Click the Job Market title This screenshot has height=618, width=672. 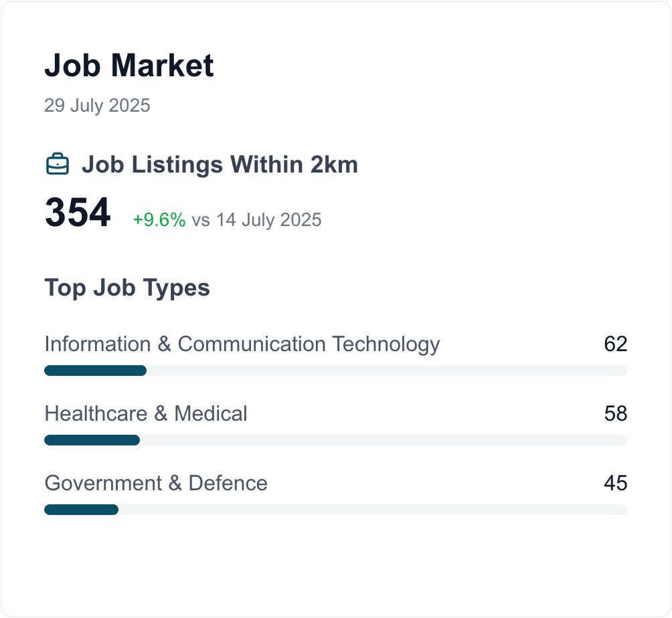click(129, 66)
